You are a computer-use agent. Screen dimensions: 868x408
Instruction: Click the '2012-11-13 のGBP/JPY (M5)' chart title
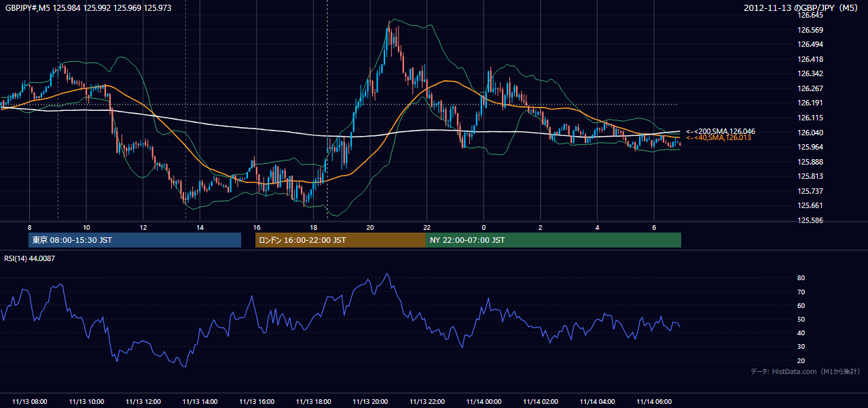tap(802, 8)
